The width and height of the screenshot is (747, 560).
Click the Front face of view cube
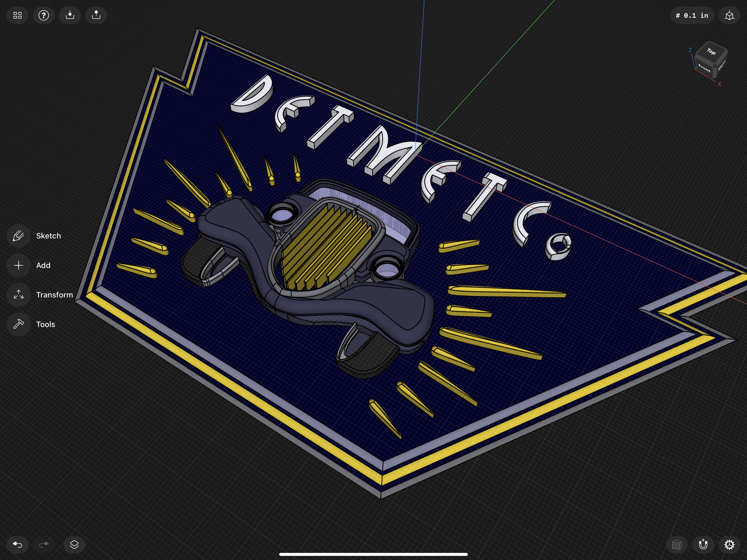[704, 68]
